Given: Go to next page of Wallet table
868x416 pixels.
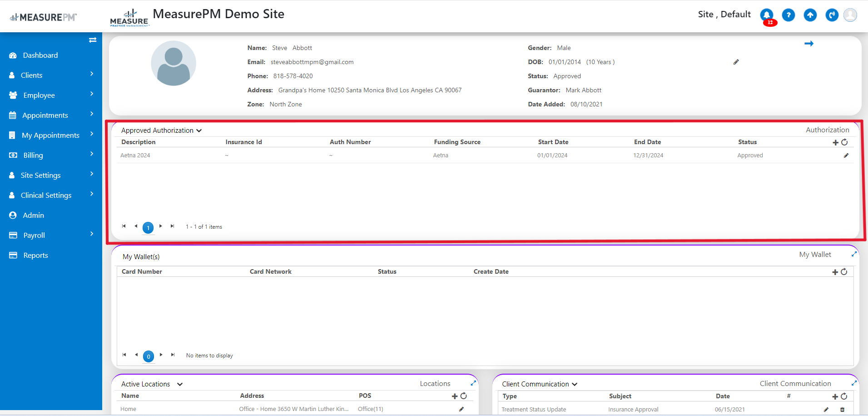Looking at the screenshot, I should (161, 355).
